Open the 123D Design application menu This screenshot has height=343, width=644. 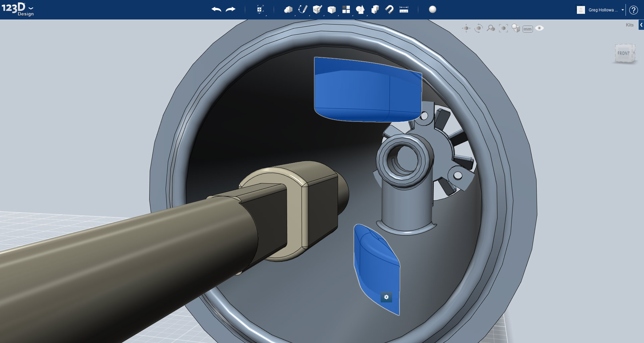tap(17, 9)
